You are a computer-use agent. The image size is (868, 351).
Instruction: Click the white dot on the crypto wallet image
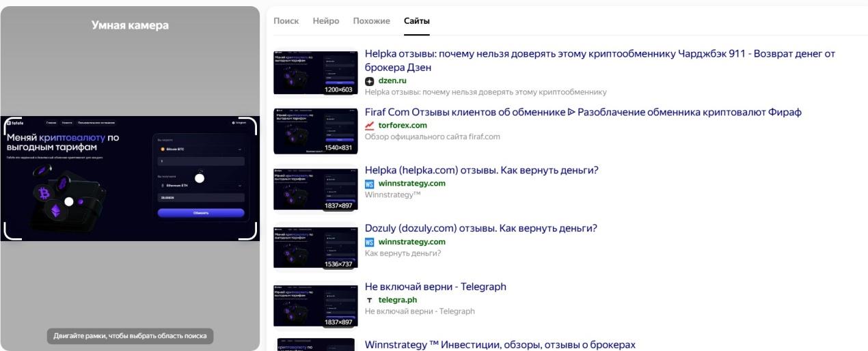point(69,201)
